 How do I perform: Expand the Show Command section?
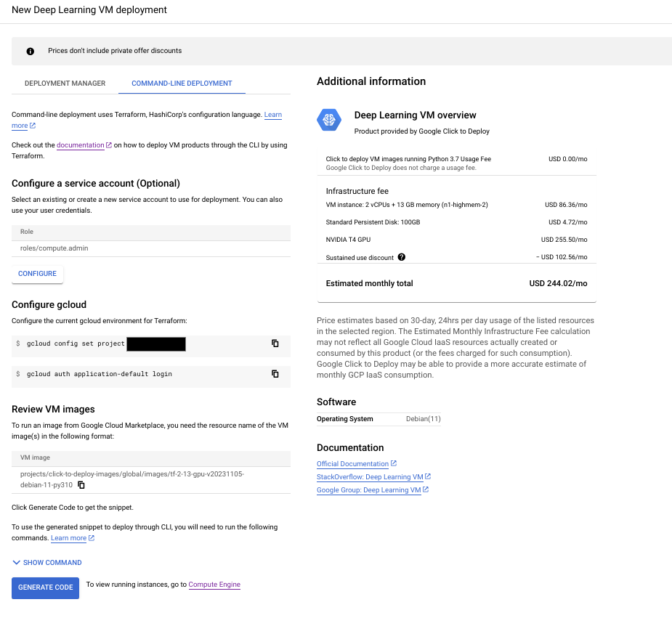(47, 563)
